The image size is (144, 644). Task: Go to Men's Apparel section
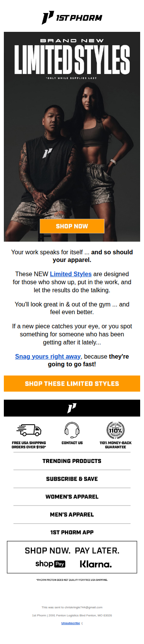[x=72, y=514]
